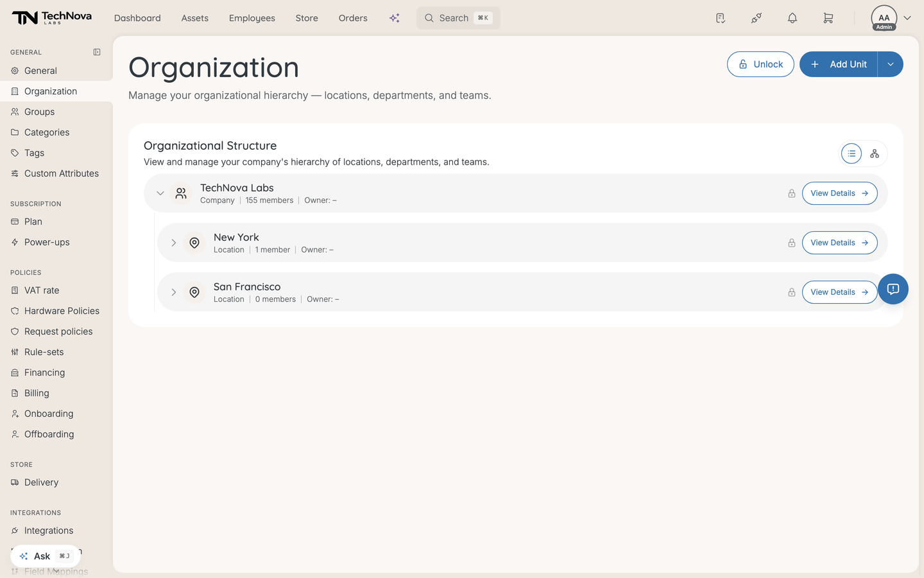Click the TechNova Labs logo
This screenshot has width=924, height=578.
point(52,18)
